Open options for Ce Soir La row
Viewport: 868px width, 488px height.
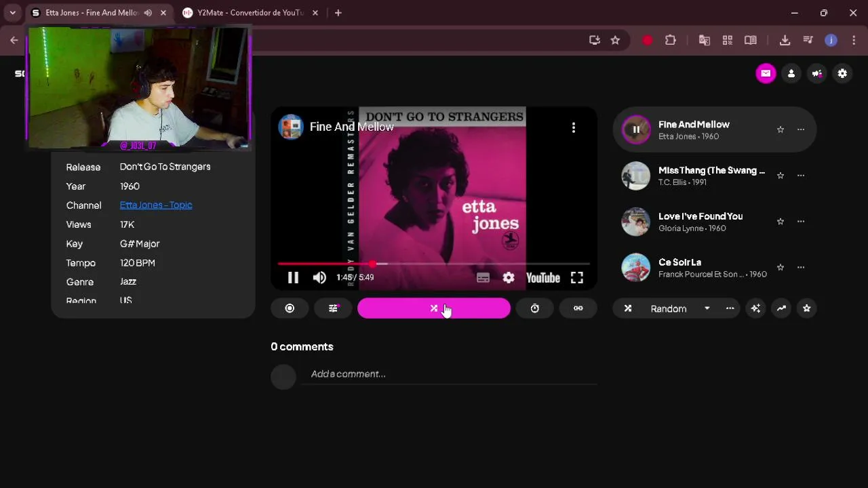point(801,268)
